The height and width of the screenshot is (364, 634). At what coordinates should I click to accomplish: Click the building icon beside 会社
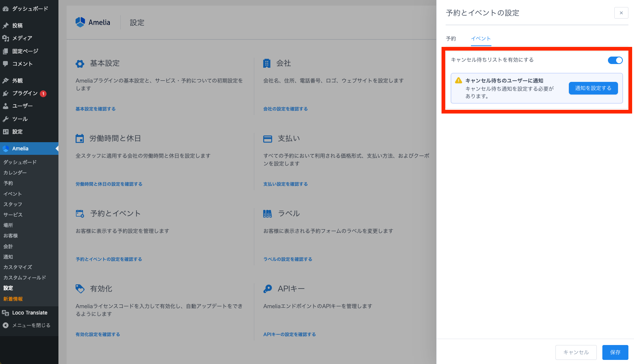point(267,64)
